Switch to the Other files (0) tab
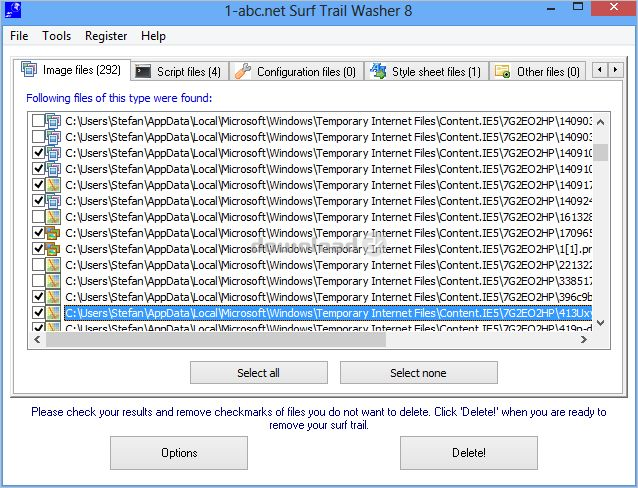Viewport: 638px width, 488px height. tap(537, 72)
